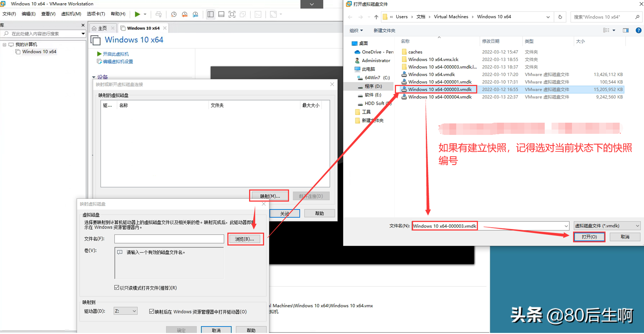Screen dimensions: 644x334
Task: Click the Send Ctrl+Alt+Del toolbar icon
Action: [x=158, y=14]
